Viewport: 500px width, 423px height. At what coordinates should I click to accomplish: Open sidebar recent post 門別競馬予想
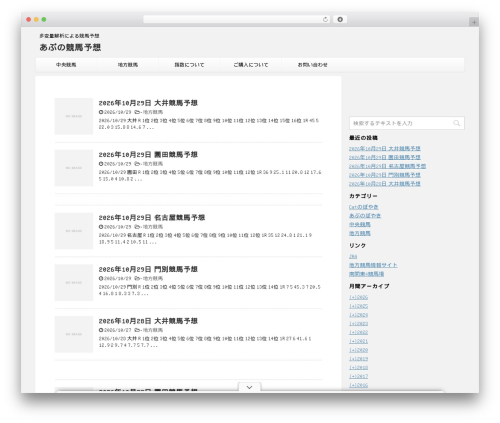[385, 175]
